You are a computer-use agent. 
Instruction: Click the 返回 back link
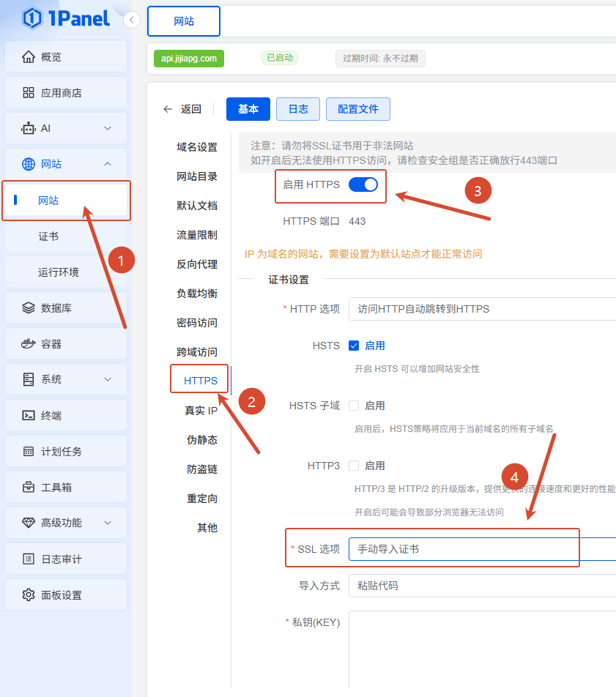pos(182,109)
